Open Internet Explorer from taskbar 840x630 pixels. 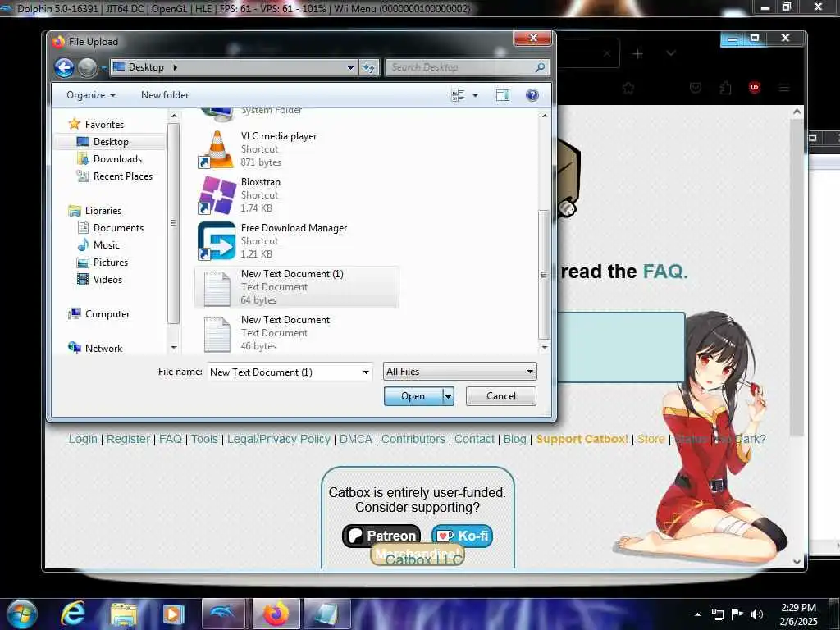pos(72,614)
